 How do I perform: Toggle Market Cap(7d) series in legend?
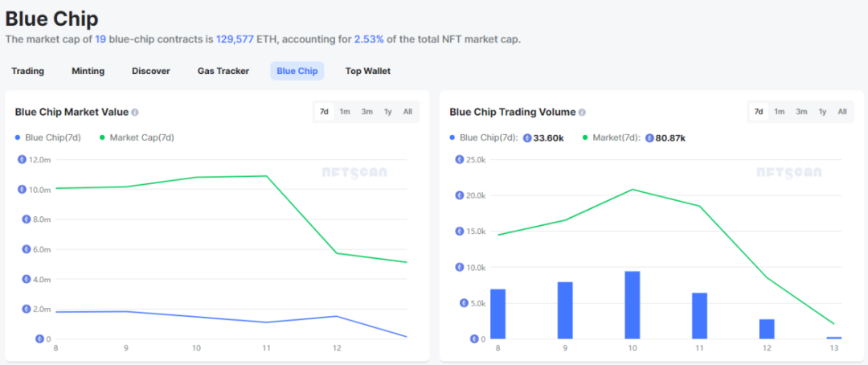tap(137, 137)
